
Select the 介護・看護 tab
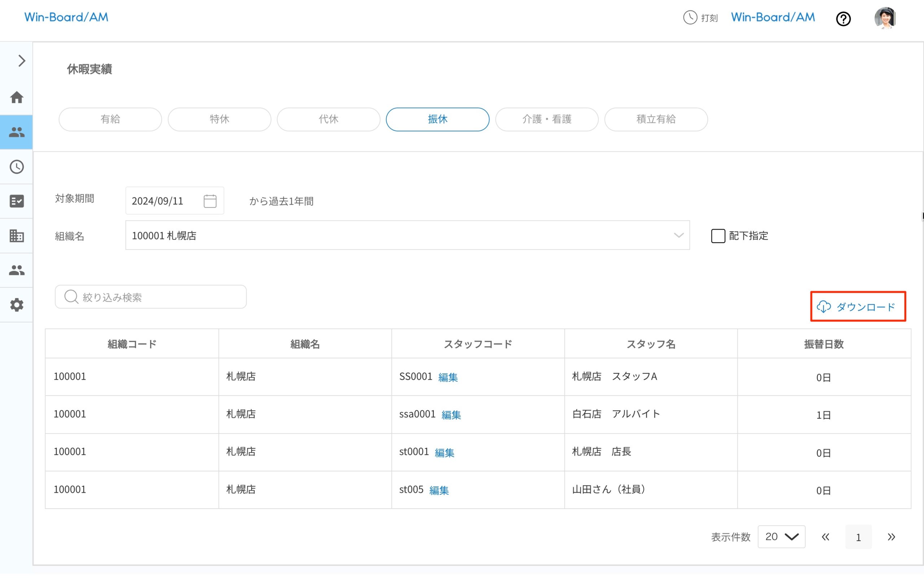[x=546, y=119]
